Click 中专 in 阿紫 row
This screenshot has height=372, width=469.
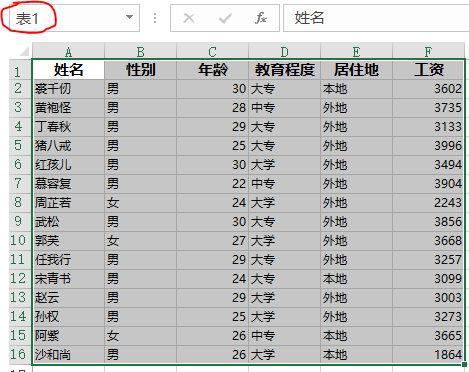(x=284, y=336)
